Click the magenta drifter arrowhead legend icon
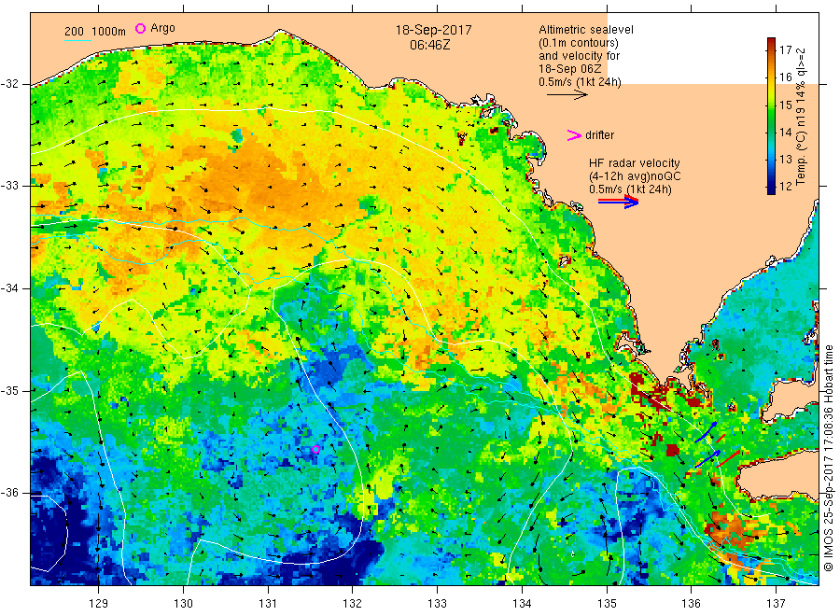 tap(574, 135)
